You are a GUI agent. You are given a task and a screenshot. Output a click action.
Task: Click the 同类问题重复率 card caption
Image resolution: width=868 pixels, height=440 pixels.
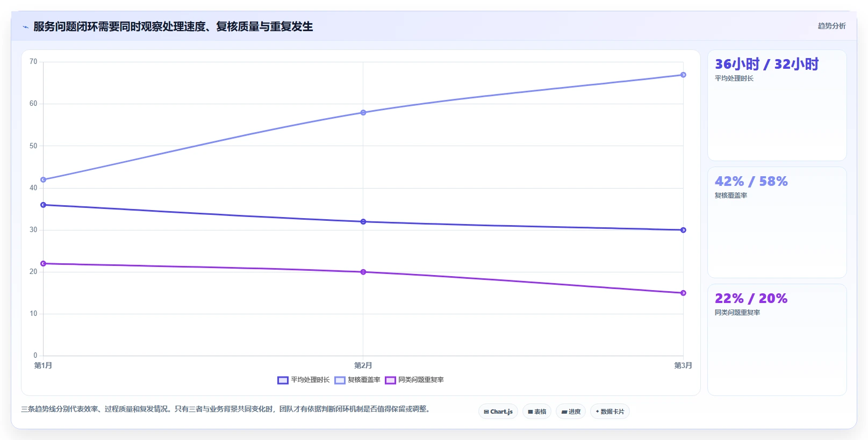(737, 313)
